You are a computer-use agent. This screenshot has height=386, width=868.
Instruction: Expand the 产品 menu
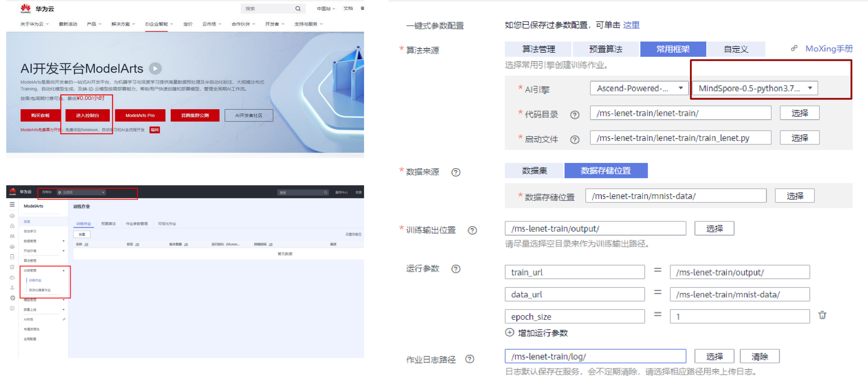coord(94,24)
